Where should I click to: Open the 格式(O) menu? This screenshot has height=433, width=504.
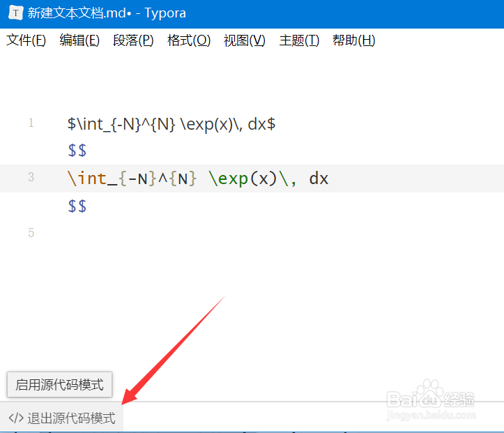click(x=189, y=40)
